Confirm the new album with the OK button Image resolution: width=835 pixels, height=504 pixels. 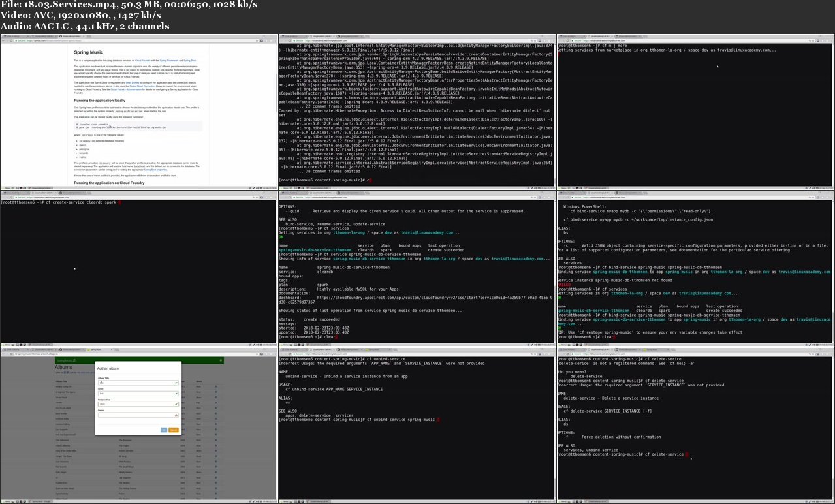pyautogui.click(x=164, y=430)
